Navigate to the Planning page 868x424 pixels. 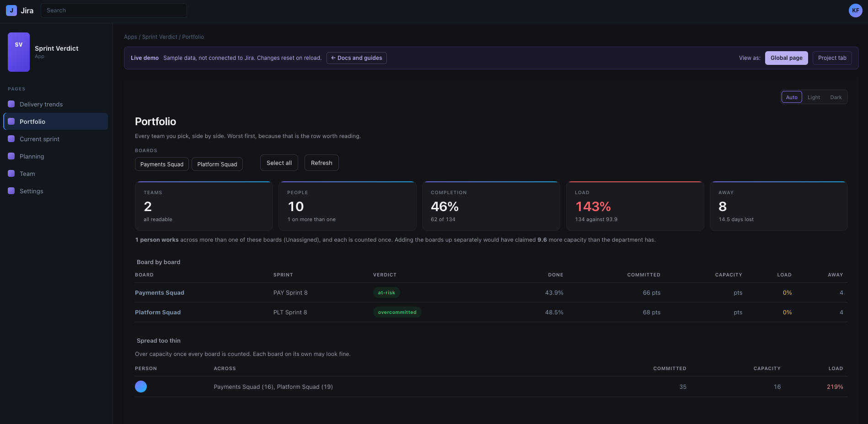tap(56, 156)
